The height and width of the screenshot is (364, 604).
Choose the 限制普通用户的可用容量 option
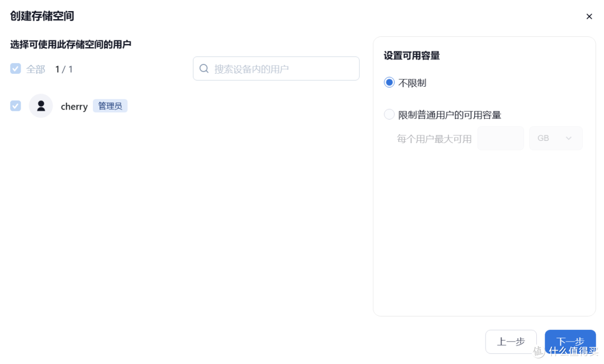pyautogui.click(x=389, y=114)
